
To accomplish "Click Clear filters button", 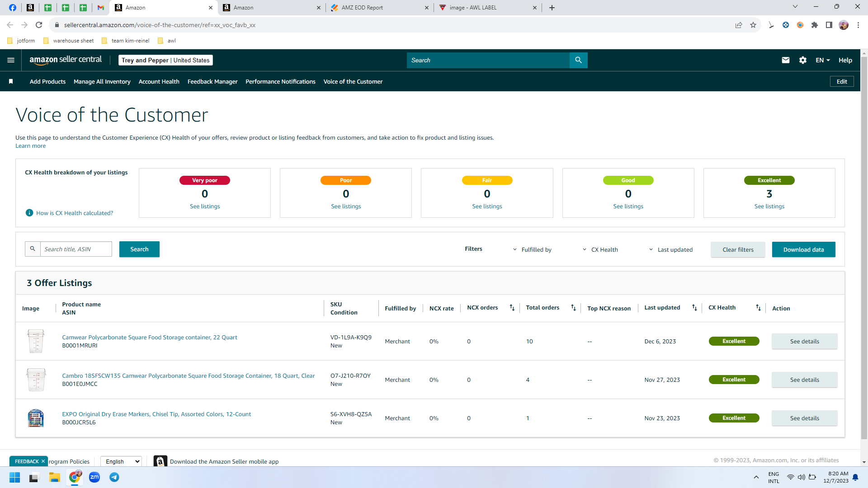I will pos(738,249).
